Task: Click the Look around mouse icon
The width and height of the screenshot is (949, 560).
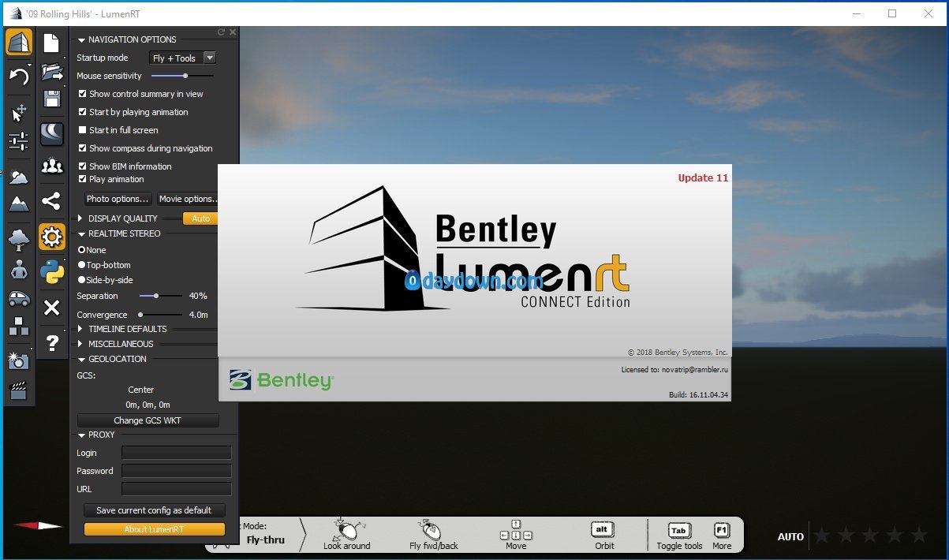Action: point(346,529)
